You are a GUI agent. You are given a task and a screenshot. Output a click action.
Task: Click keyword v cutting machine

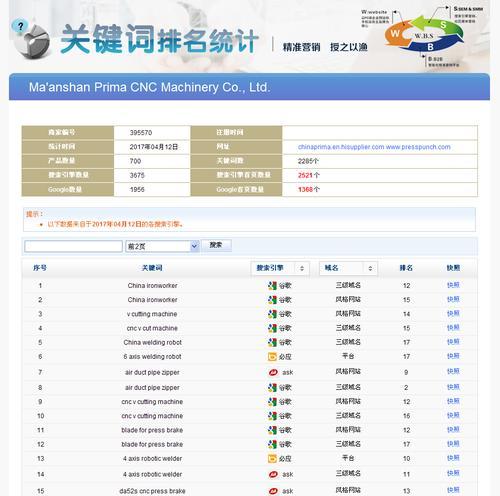[x=152, y=314]
